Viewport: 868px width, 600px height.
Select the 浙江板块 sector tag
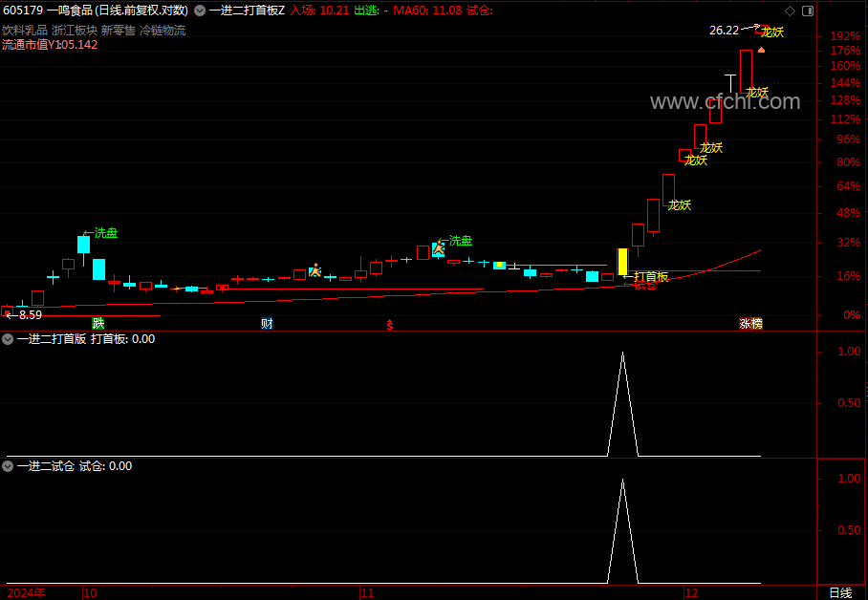[x=75, y=31]
